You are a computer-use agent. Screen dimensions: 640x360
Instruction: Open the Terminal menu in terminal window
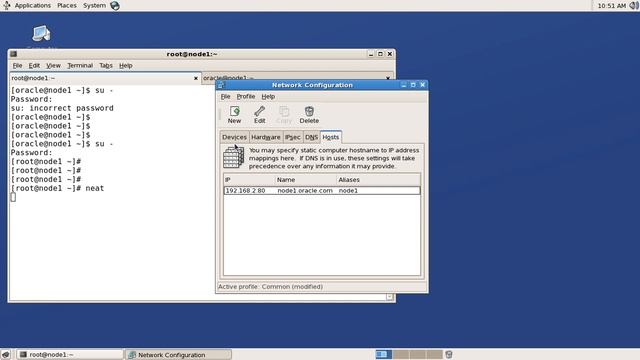coord(80,65)
